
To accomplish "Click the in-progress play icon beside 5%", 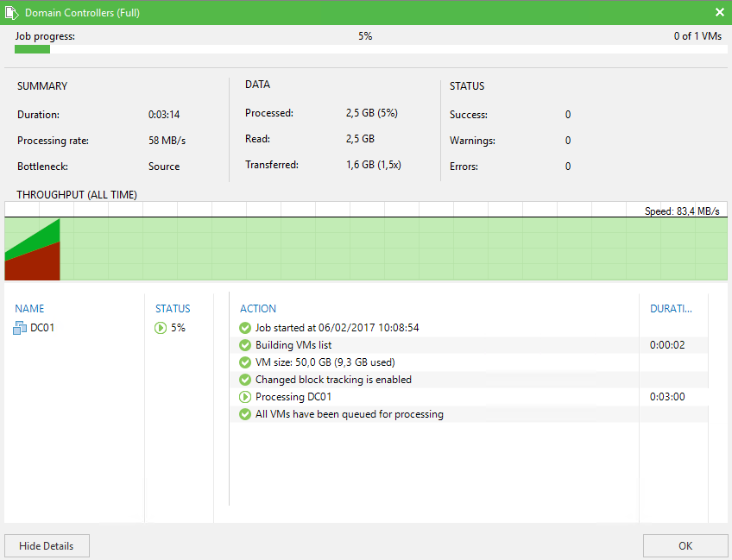I will click(161, 328).
